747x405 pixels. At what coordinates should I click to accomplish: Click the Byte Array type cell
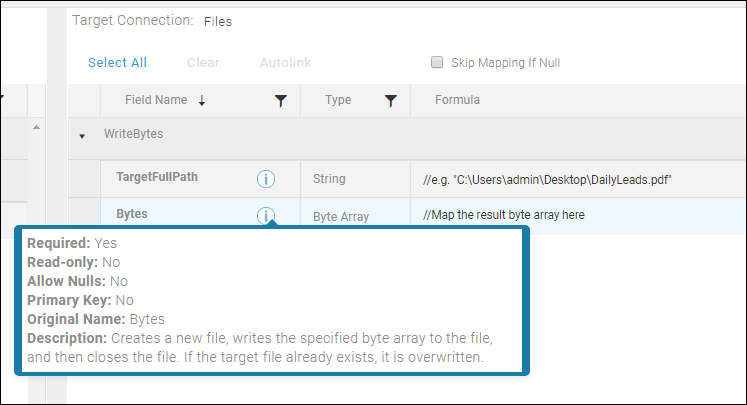point(341,217)
